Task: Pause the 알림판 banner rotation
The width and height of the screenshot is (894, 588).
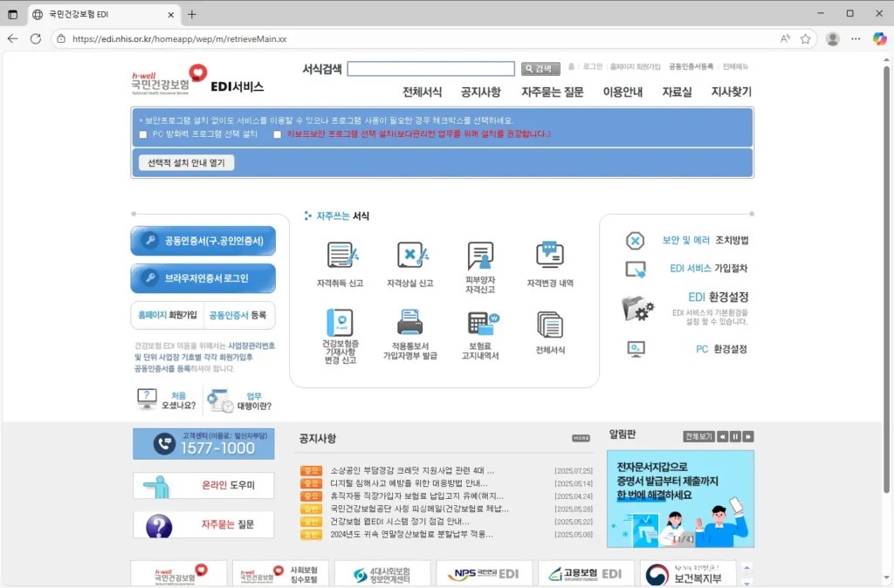Action: (x=736, y=436)
